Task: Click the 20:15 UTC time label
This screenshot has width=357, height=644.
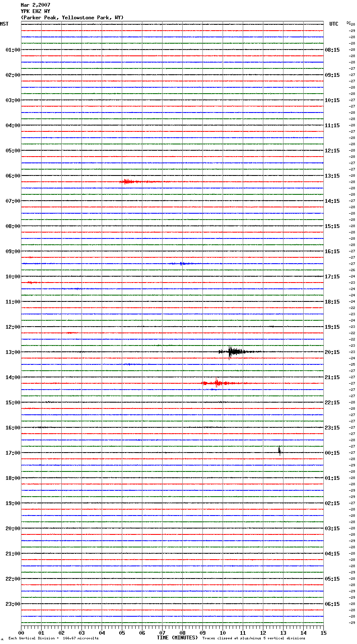Action: pyautogui.click(x=332, y=352)
